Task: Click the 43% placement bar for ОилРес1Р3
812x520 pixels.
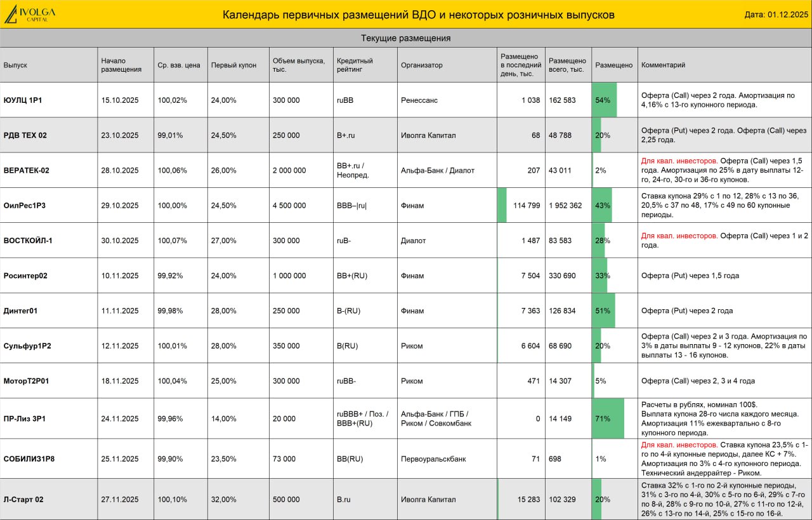Action: pos(602,206)
